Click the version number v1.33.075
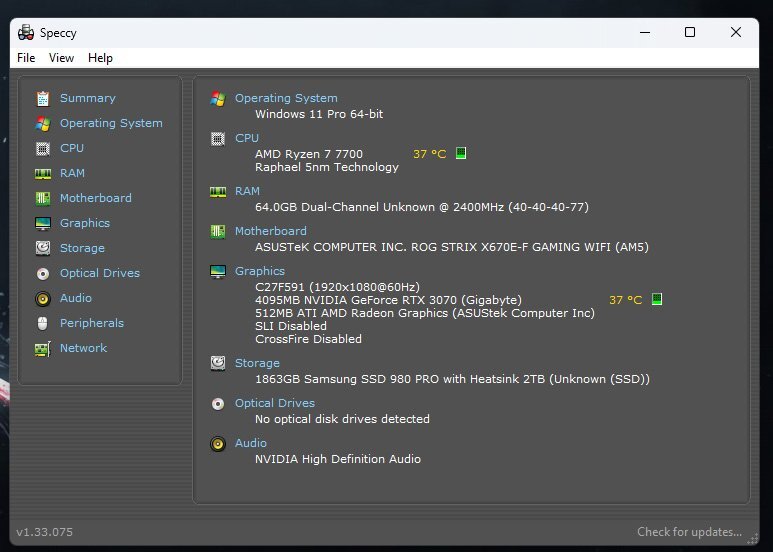 click(44, 533)
